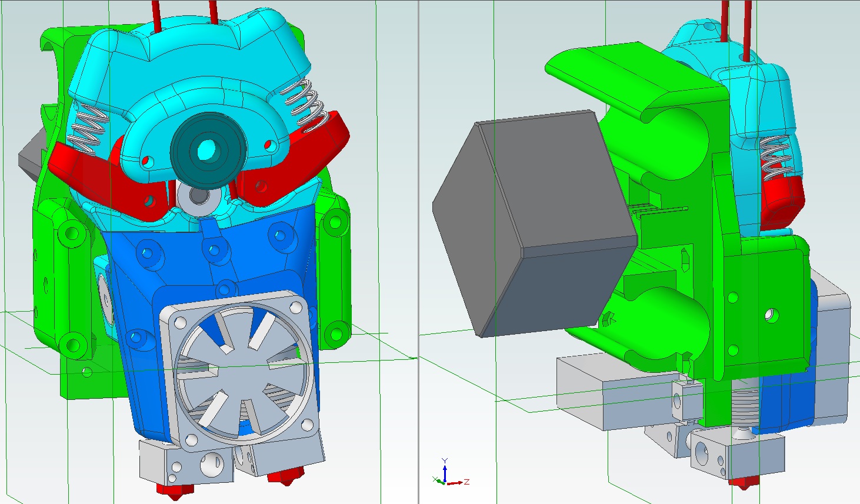The image size is (860, 504).
Task: Click the dark teal drive gear hub
Action: 205,150
